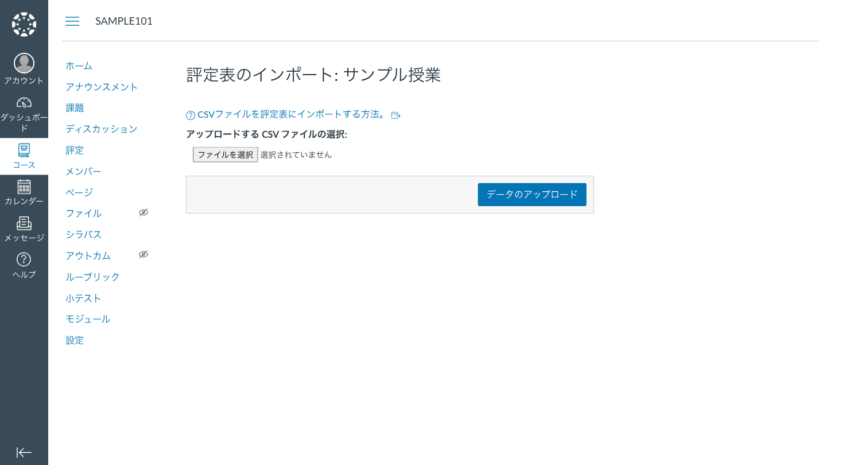Toggle visibility of アウトカム in course navigation
This screenshot has width=868, height=465.
(x=144, y=254)
